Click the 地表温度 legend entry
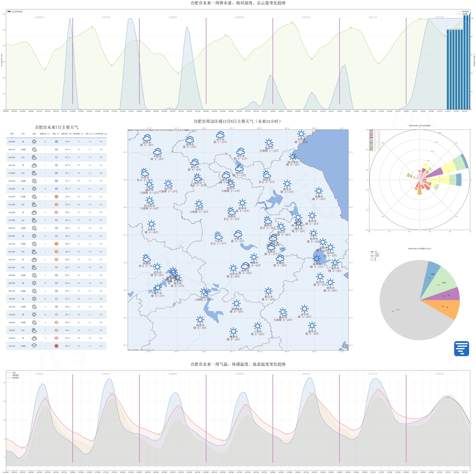This screenshot has height=474, width=476. pyautogui.click(x=15, y=378)
